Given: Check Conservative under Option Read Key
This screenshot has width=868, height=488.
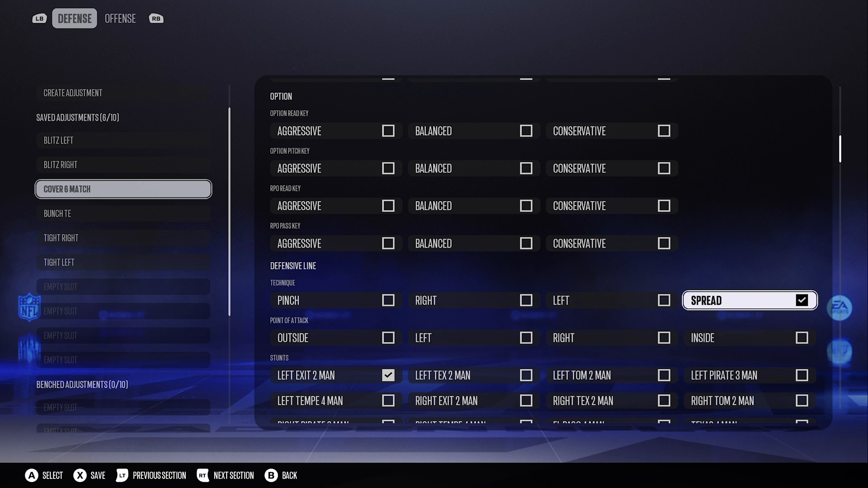Looking at the screenshot, I should [x=664, y=131].
